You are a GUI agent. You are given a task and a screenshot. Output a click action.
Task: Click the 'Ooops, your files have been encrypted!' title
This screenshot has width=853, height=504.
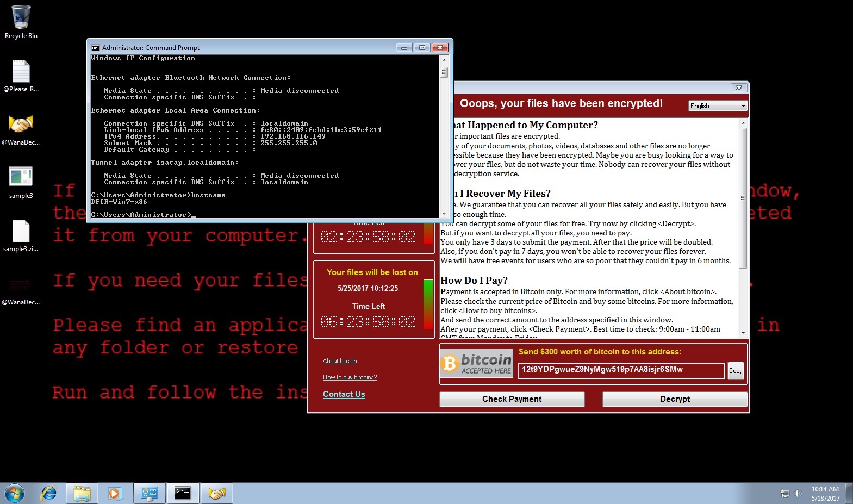pos(561,104)
